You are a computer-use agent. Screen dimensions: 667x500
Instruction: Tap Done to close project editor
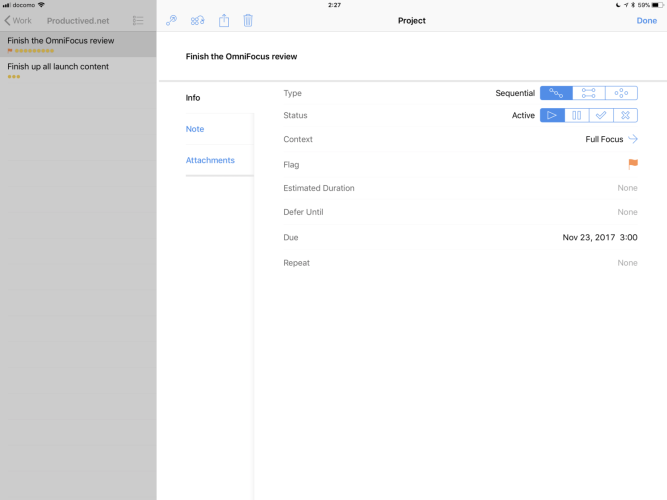646,20
